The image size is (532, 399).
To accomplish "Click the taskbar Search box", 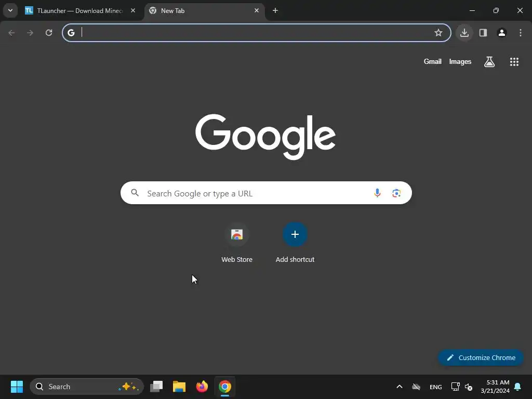I will [x=87, y=387].
